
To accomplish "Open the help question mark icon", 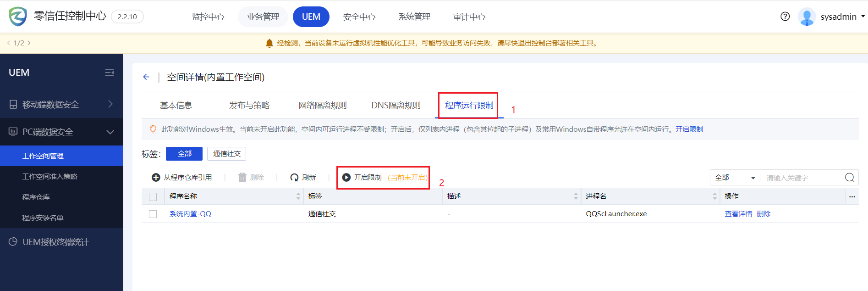I will 785,17.
